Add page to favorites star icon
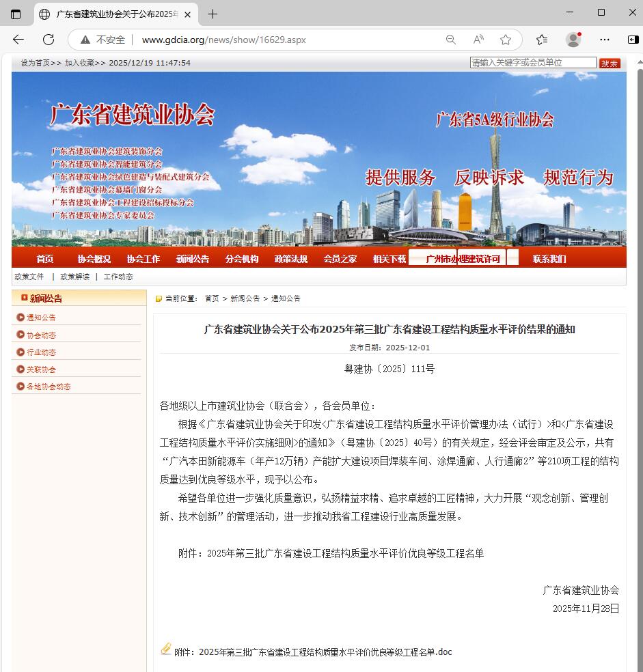 point(506,40)
